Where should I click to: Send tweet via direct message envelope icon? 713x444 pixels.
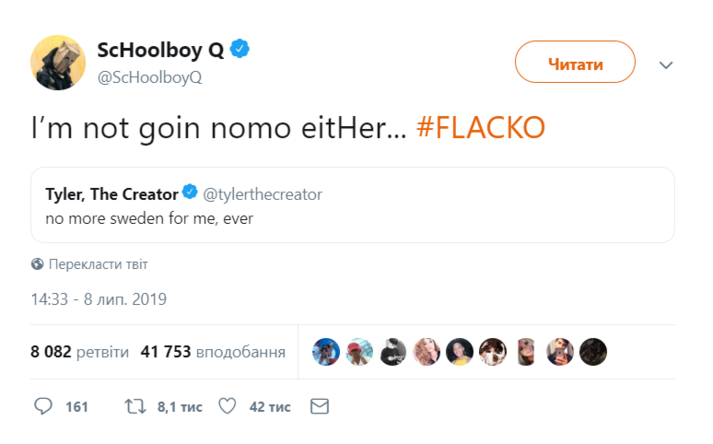click(x=320, y=407)
